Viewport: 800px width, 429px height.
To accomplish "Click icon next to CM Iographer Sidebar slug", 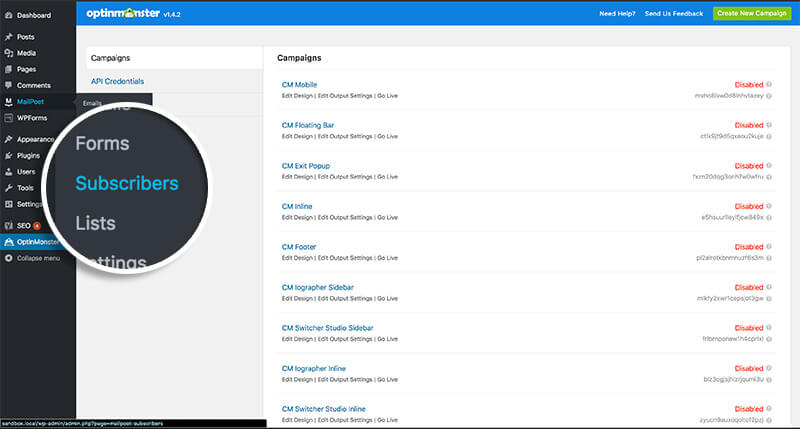I will click(x=769, y=298).
